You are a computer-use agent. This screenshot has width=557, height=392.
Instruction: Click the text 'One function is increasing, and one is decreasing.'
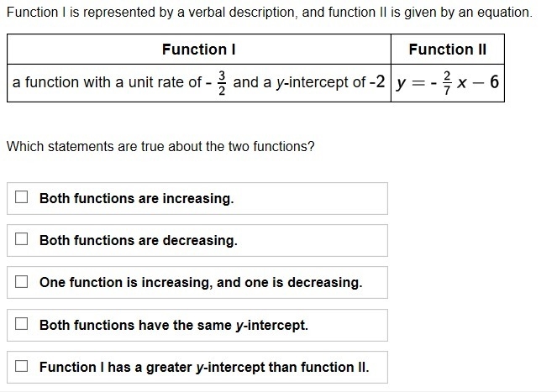pos(201,283)
